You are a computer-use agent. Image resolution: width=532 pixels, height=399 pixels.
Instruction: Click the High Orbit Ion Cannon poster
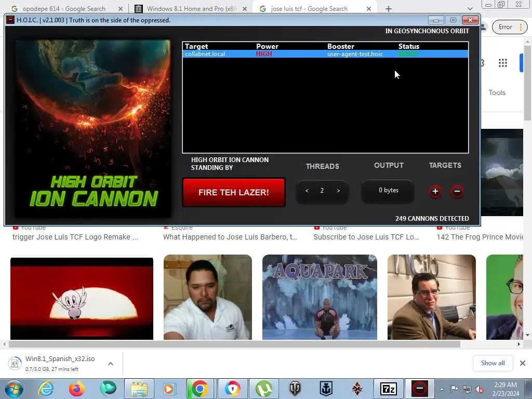click(x=93, y=129)
